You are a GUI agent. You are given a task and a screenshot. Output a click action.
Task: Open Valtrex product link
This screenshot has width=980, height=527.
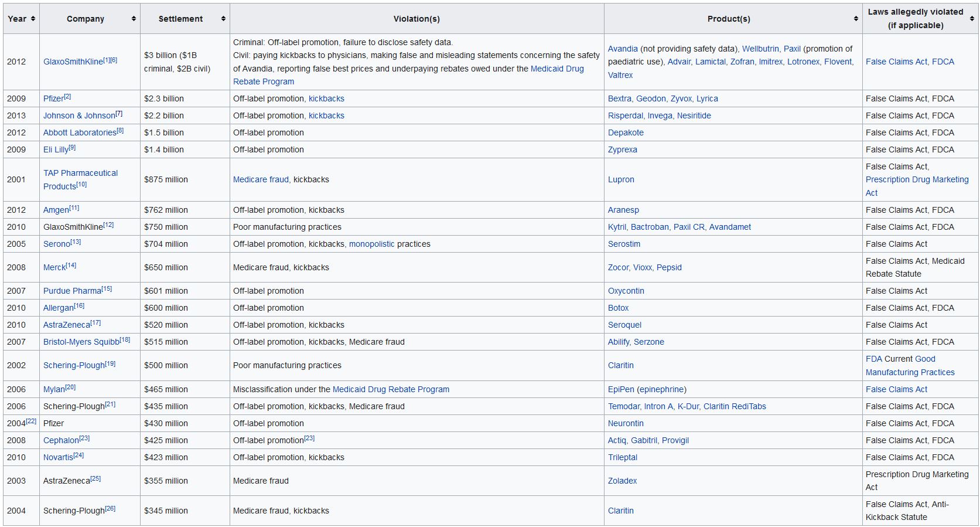click(620, 75)
